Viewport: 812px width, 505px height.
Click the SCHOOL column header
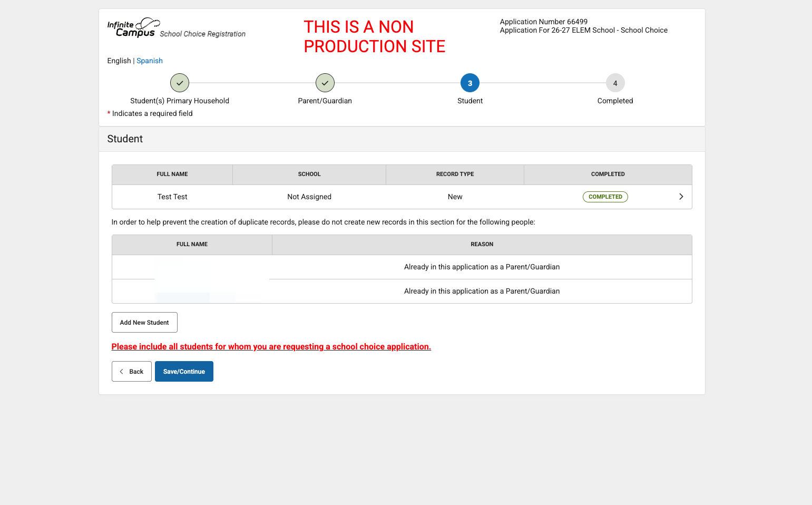pos(309,174)
